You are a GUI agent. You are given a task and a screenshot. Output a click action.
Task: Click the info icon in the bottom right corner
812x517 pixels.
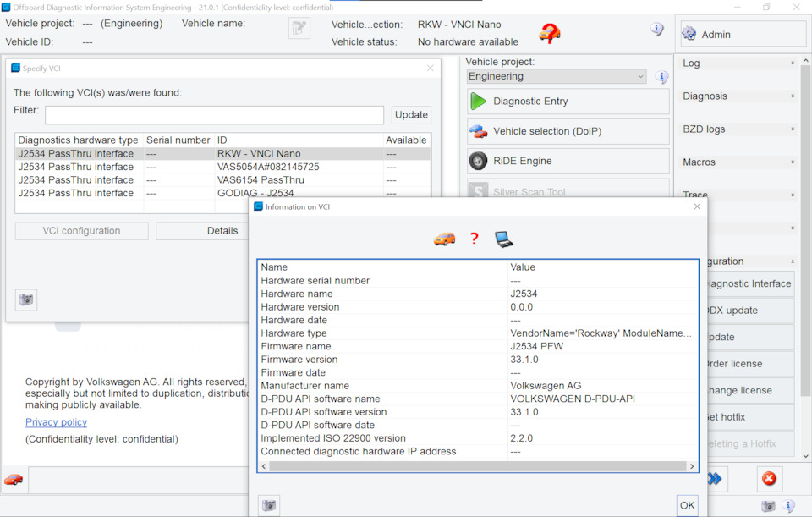(788, 506)
